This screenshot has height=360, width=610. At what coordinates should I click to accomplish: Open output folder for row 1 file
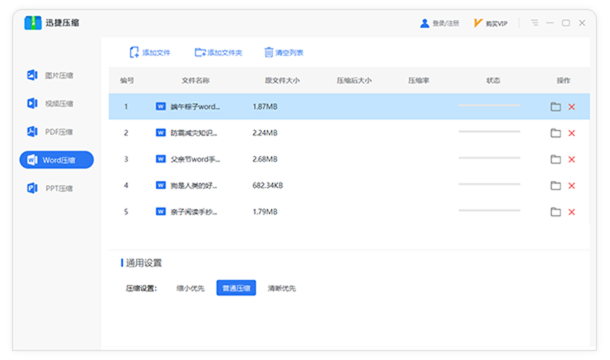tap(556, 107)
